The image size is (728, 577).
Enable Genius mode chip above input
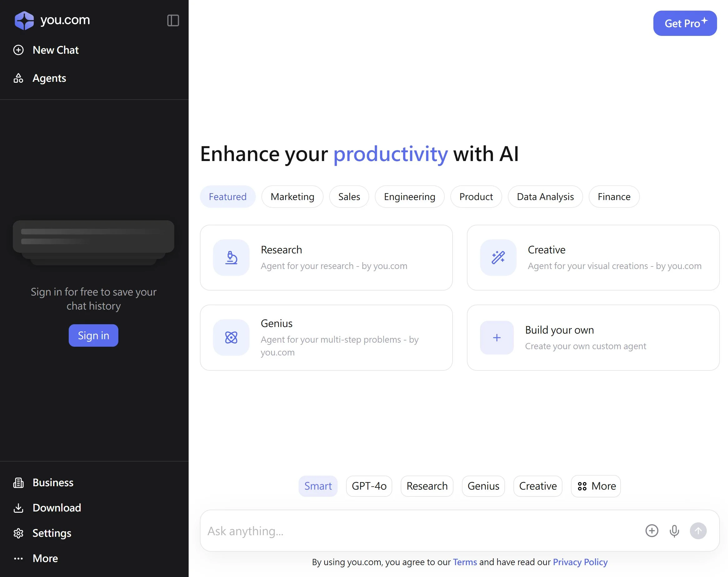coord(483,486)
